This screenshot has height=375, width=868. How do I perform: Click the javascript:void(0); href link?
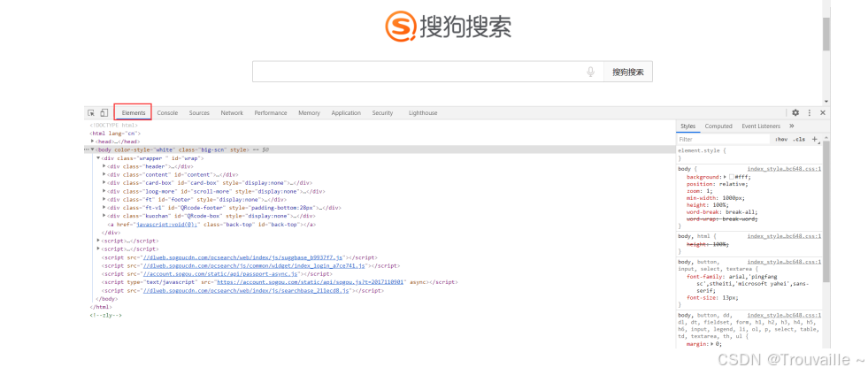[x=166, y=225]
